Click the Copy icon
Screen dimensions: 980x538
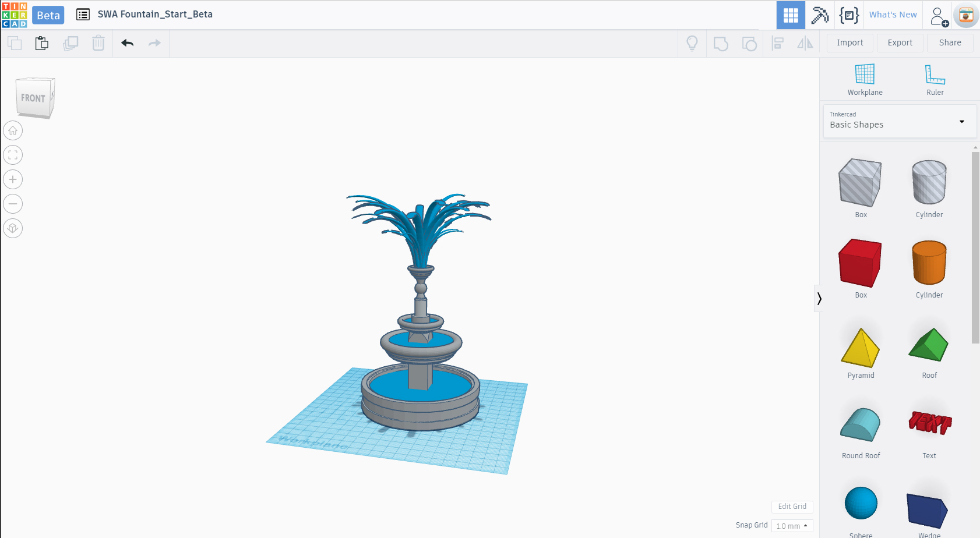point(15,43)
